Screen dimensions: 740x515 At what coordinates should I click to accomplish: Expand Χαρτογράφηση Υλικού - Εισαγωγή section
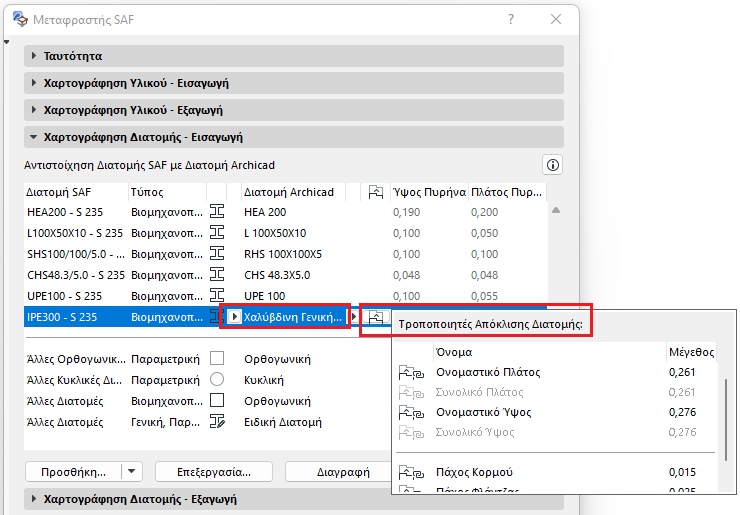pyautogui.click(x=34, y=83)
